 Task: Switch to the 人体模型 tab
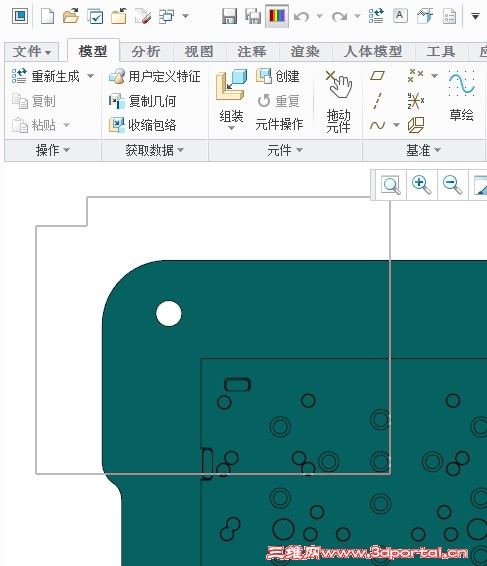pyautogui.click(x=373, y=52)
